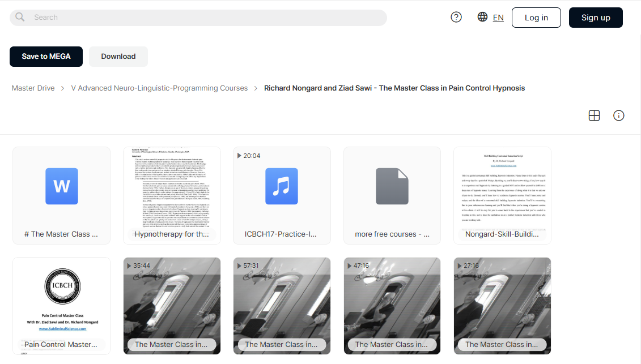Click the search magnifier icon
Image resolution: width=641 pixels, height=364 pixels.
click(x=20, y=17)
